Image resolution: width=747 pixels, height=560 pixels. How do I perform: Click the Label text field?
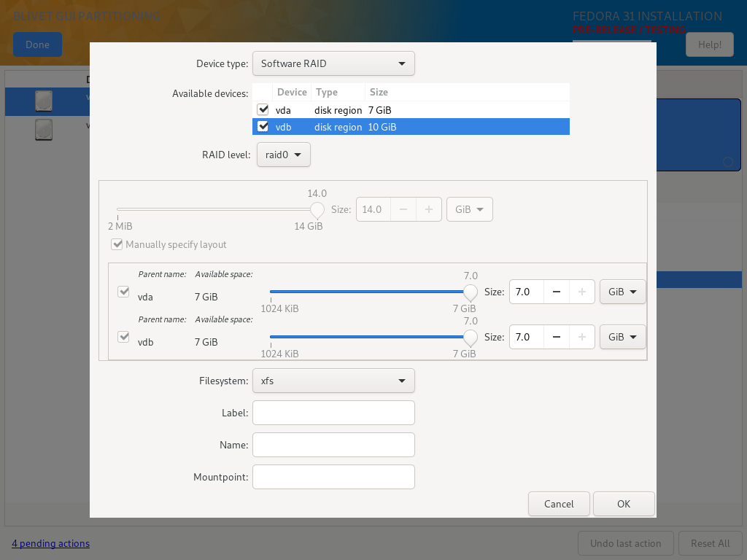[333, 413]
